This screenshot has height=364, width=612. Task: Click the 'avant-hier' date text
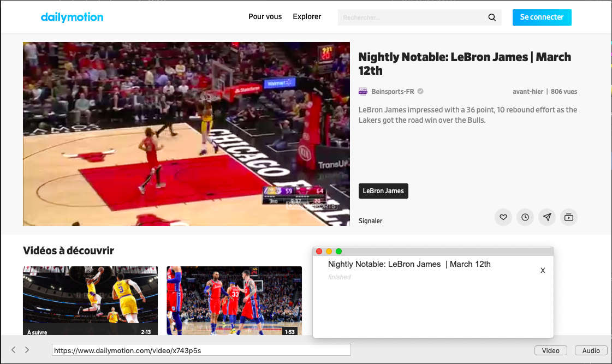[x=528, y=92]
